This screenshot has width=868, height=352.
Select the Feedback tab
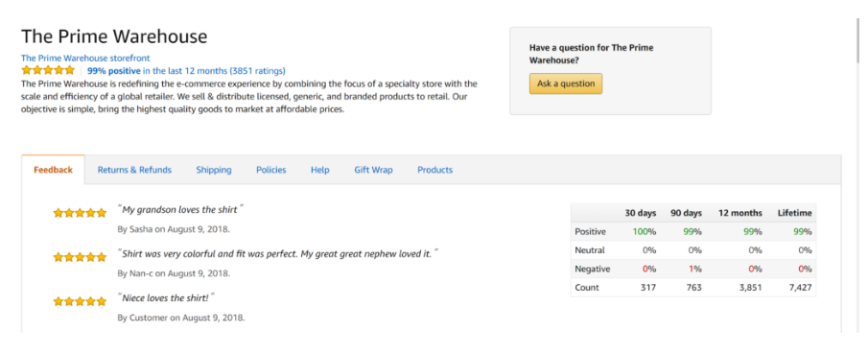pyautogui.click(x=53, y=170)
